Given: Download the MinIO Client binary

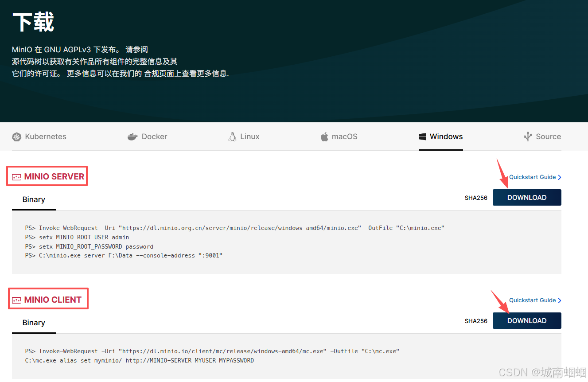Looking at the screenshot, I should click(527, 321).
